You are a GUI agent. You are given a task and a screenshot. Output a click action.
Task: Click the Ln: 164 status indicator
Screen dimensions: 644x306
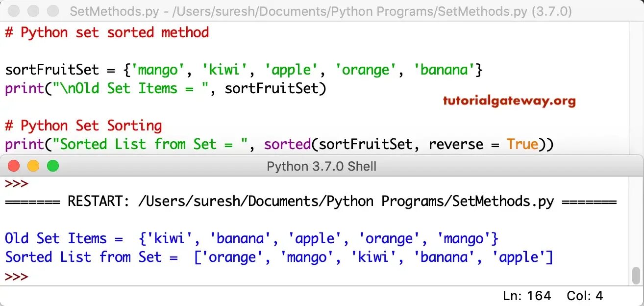(x=527, y=296)
